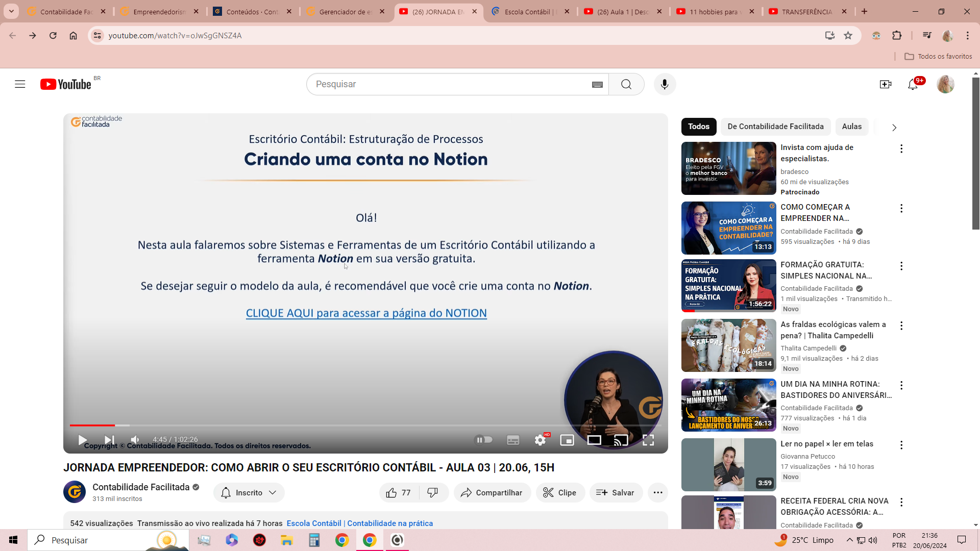Select De Contabilidade Facilitada chip
The image size is (980, 551).
click(775, 127)
